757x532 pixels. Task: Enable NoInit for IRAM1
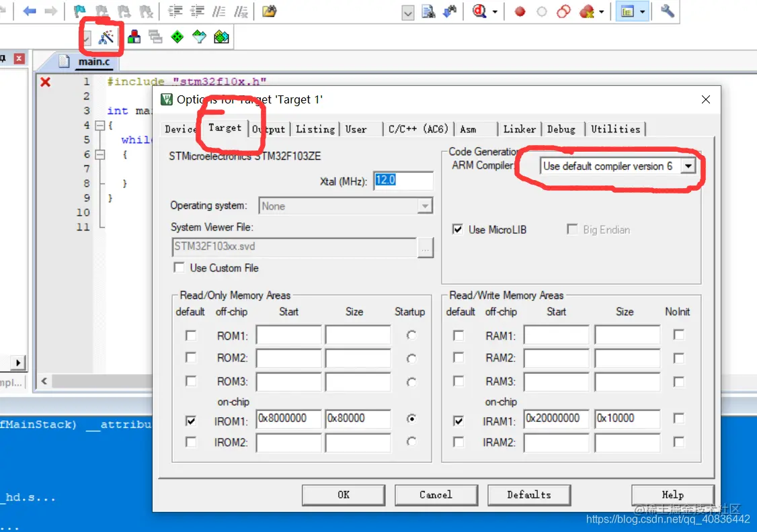[x=678, y=418]
